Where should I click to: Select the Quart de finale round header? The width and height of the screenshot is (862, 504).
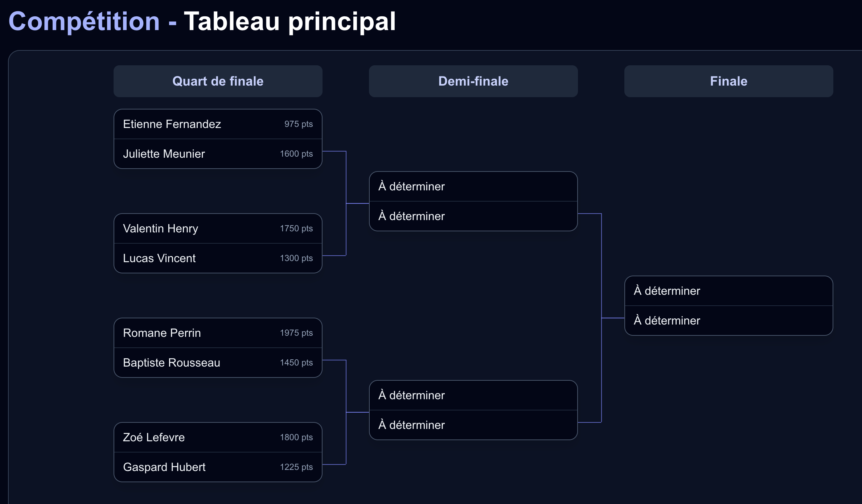click(218, 81)
